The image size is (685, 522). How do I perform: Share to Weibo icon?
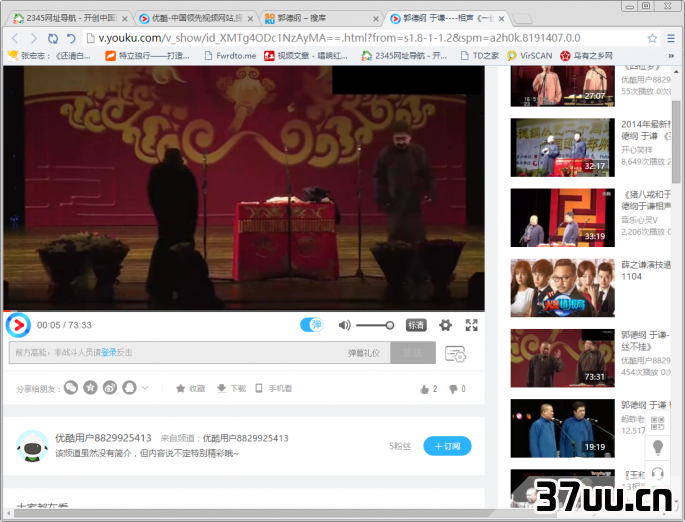point(110,387)
